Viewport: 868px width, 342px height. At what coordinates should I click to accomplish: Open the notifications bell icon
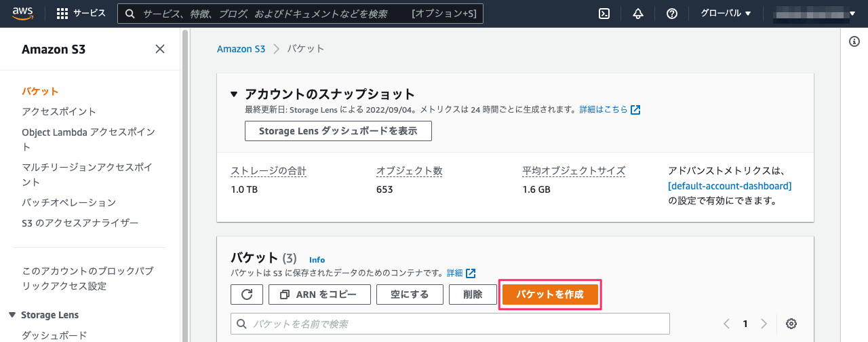tap(638, 14)
